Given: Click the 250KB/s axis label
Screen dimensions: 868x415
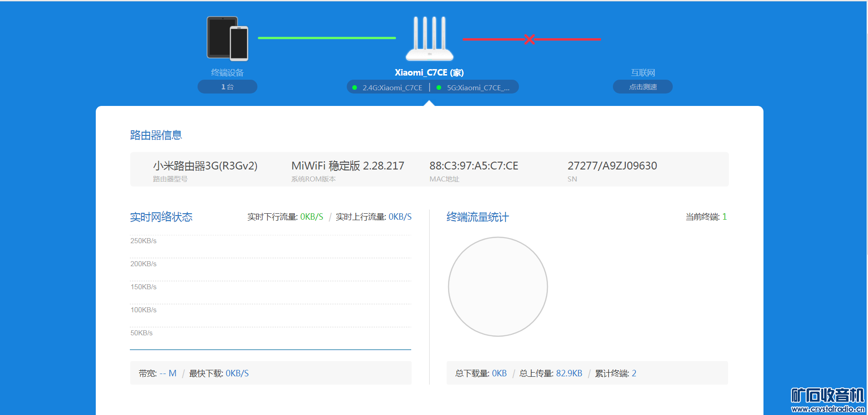Looking at the screenshot, I should [x=144, y=241].
